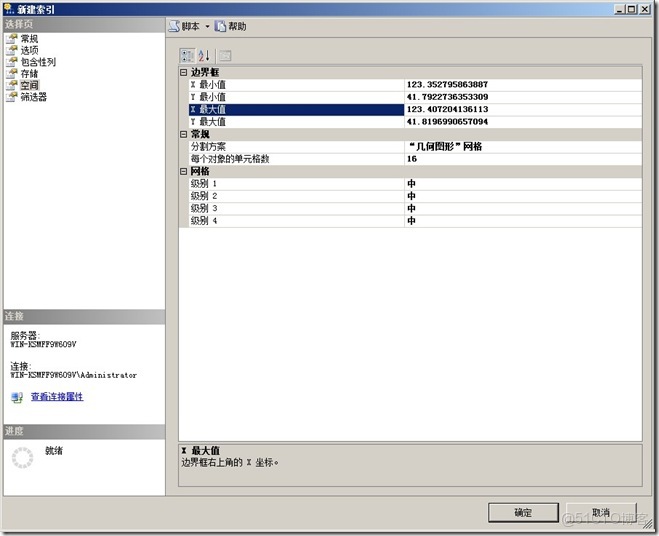
Task: Maximize the 新建索引 window
Action: pos(632,9)
